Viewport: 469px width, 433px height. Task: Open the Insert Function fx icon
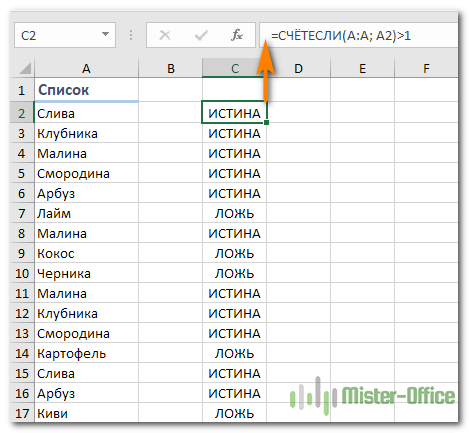coord(237,35)
